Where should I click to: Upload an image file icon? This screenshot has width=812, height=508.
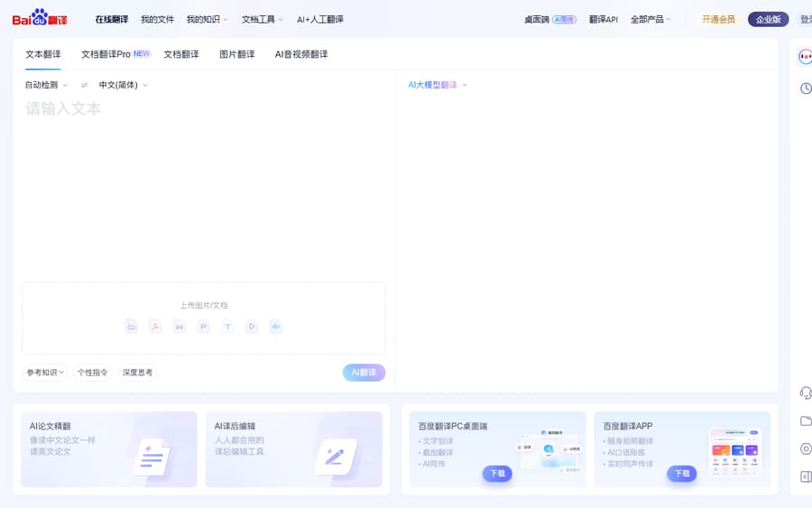coord(132,327)
